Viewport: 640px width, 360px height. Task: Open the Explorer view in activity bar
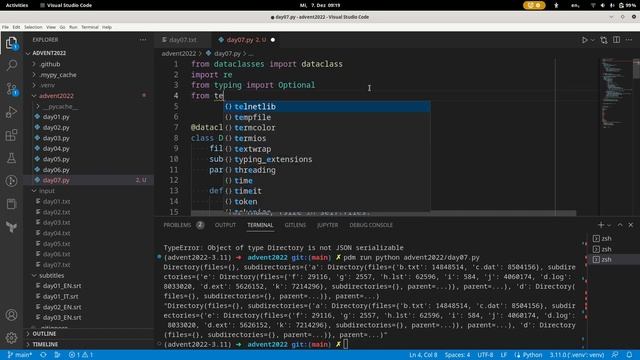point(11,42)
